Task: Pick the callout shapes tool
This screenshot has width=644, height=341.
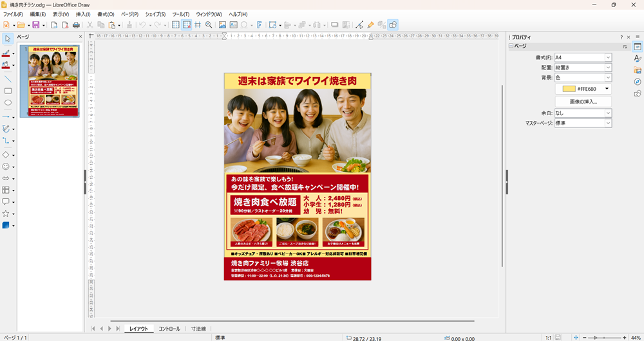Action: pyautogui.click(x=6, y=202)
